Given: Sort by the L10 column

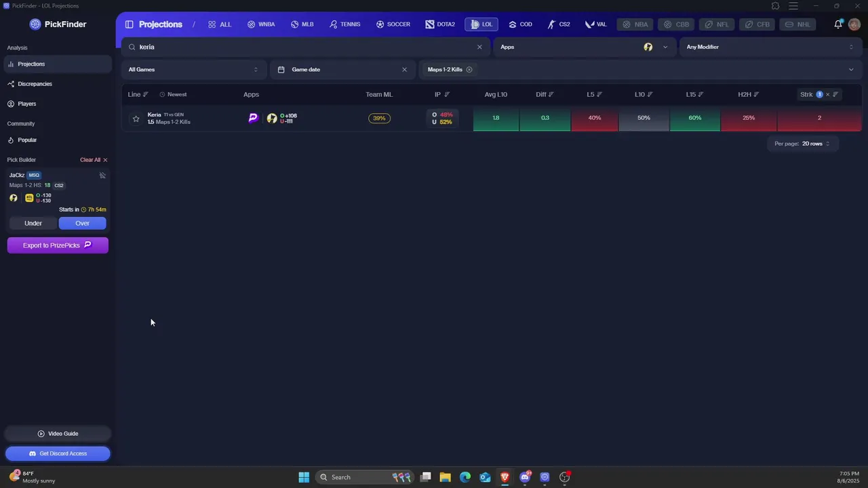Looking at the screenshot, I should [644, 94].
